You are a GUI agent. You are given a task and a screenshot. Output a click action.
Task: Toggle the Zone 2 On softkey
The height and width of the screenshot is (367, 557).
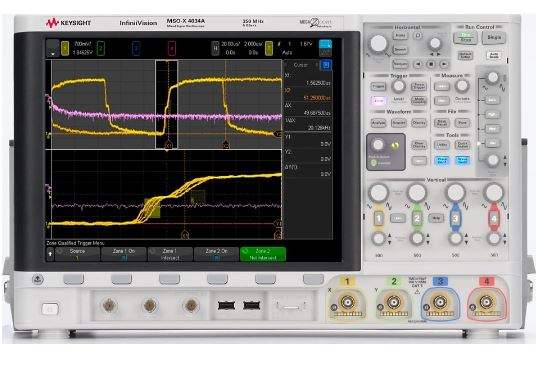click(x=216, y=254)
